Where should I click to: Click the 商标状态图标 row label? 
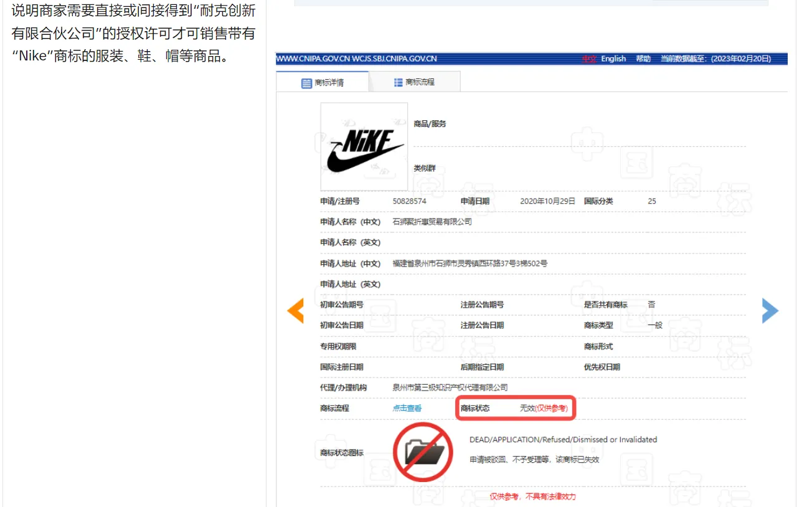click(341, 453)
